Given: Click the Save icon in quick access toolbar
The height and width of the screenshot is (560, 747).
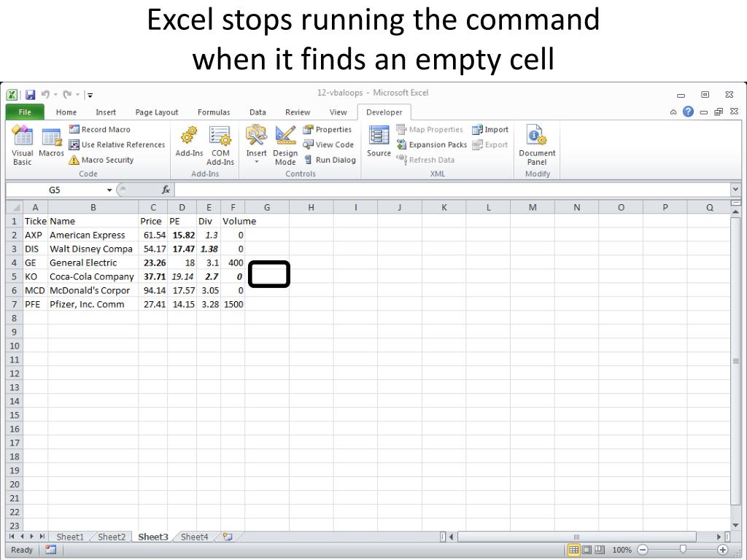Looking at the screenshot, I should [x=30, y=95].
